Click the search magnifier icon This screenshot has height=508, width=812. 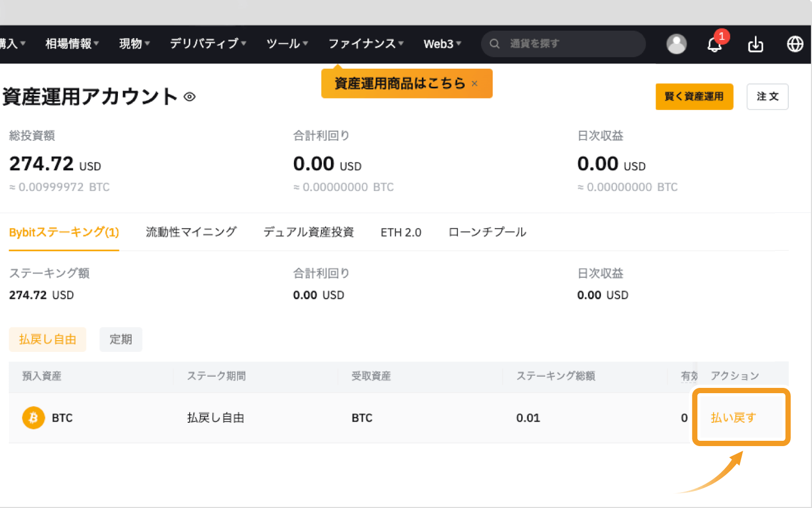click(494, 43)
